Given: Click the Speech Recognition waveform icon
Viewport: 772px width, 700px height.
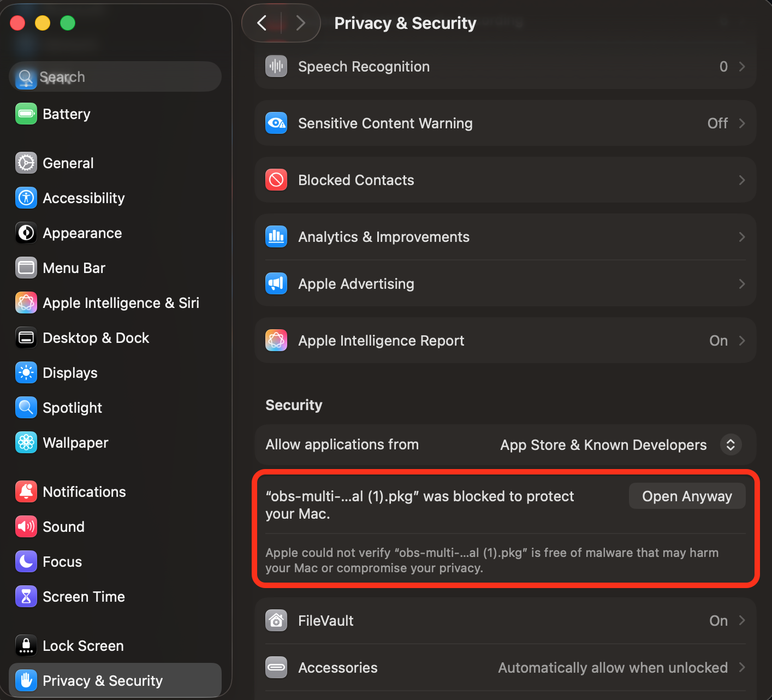Looking at the screenshot, I should [x=276, y=67].
